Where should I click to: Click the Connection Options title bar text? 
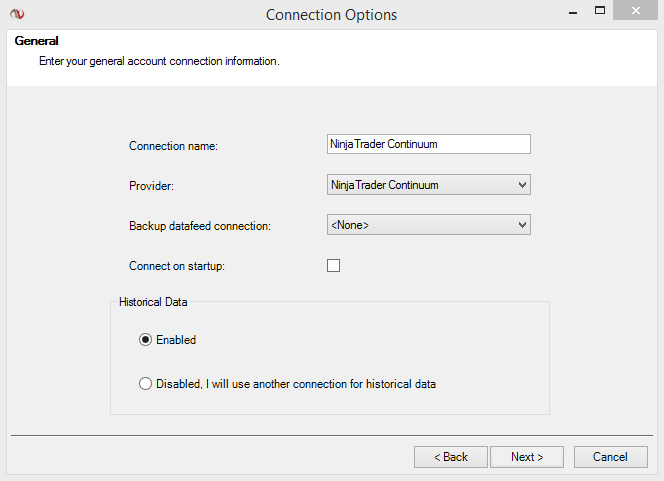pyautogui.click(x=331, y=15)
